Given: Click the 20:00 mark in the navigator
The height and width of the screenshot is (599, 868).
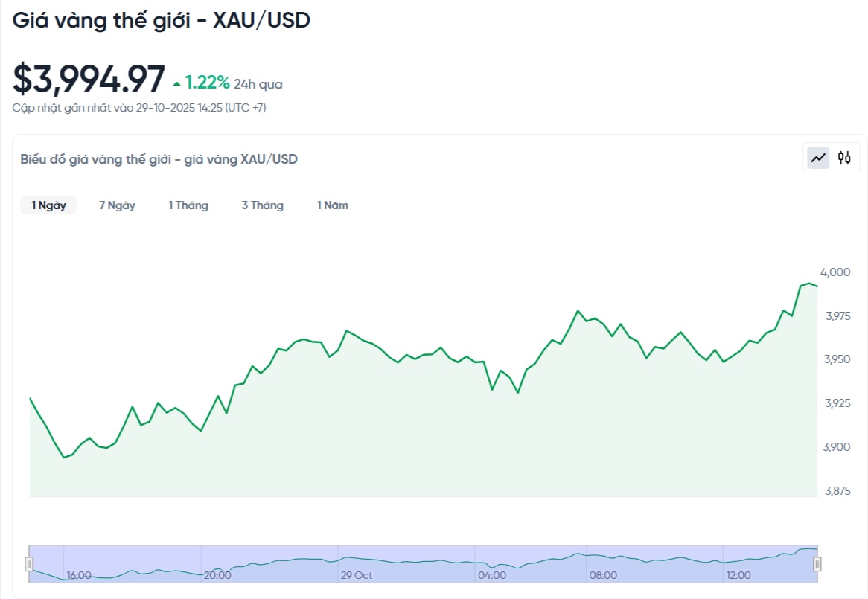Looking at the screenshot, I should point(217,575).
